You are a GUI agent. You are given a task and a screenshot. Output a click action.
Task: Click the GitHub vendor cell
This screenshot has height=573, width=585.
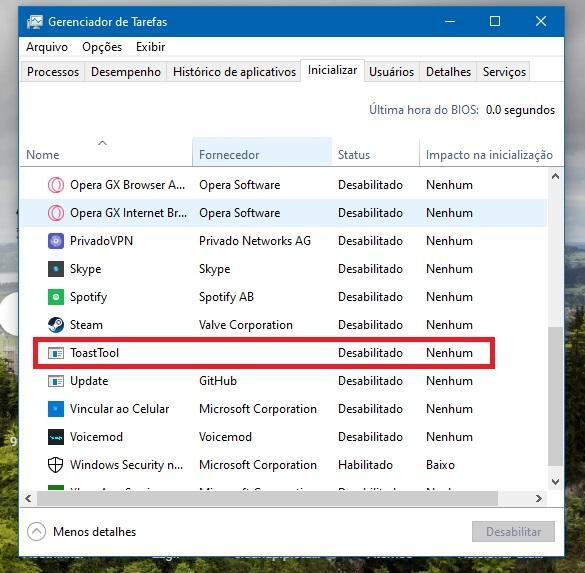[218, 381]
